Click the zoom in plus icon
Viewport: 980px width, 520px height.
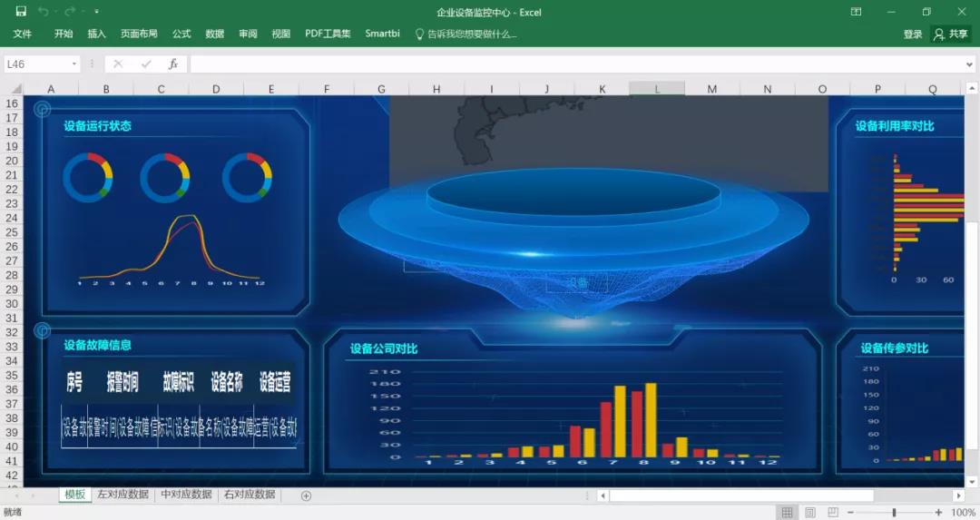pos(938,513)
